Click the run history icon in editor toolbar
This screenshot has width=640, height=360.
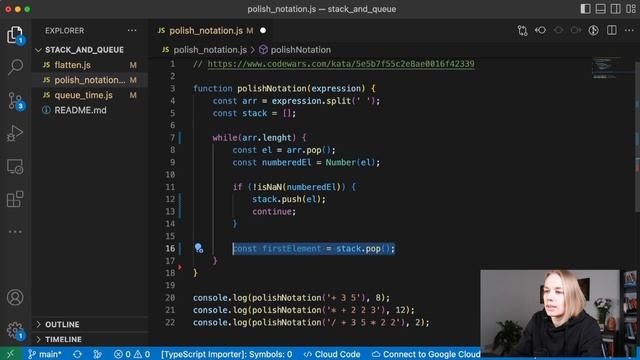pyautogui.click(x=593, y=31)
